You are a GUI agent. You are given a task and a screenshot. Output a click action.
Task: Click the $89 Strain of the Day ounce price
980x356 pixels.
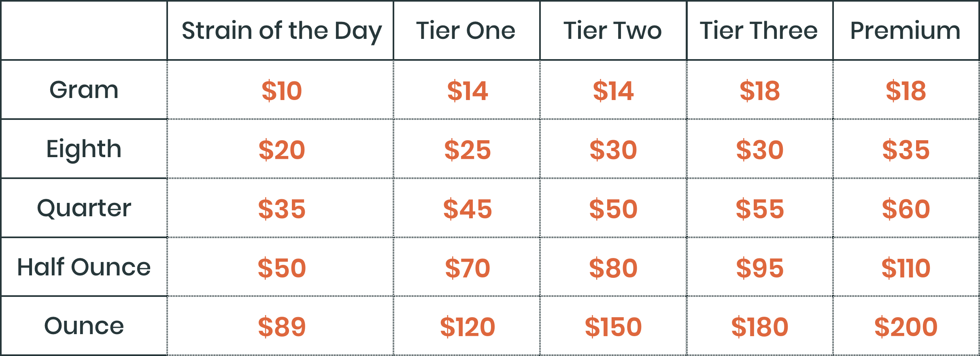pos(282,327)
